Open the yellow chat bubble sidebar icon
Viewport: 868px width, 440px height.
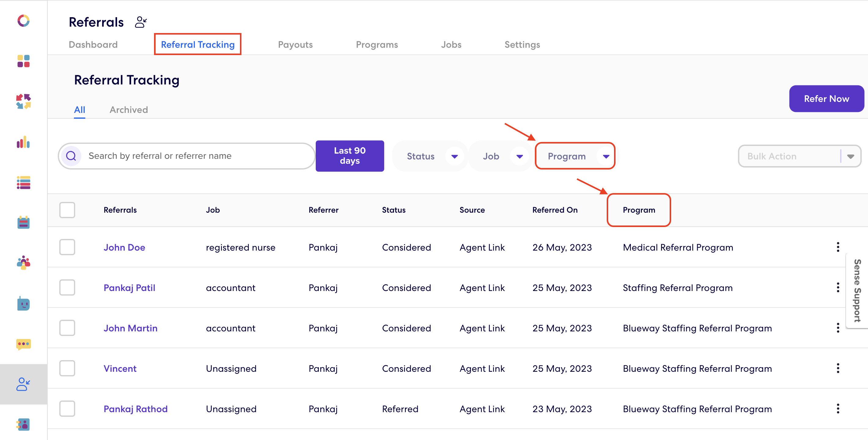tap(24, 344)
